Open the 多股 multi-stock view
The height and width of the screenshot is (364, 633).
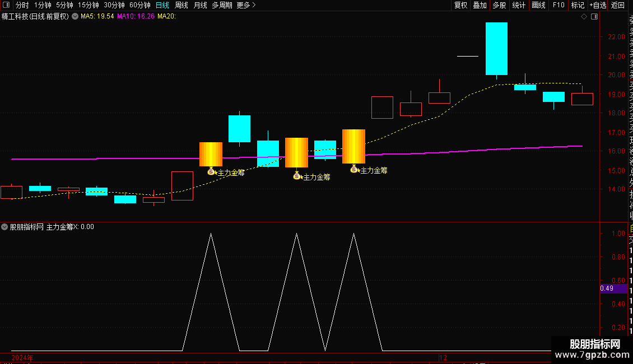[499, 5]
